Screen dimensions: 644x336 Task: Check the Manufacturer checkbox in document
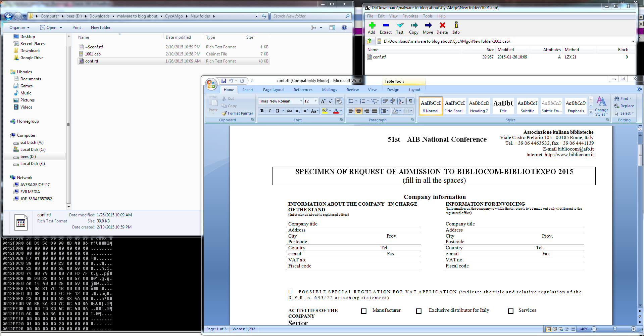[364, 311]
